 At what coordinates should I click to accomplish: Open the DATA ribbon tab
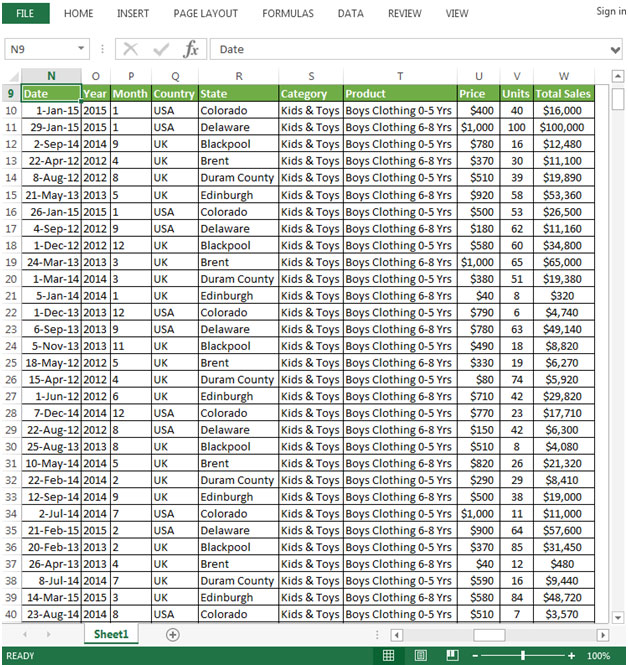click(x=351, y=14)
